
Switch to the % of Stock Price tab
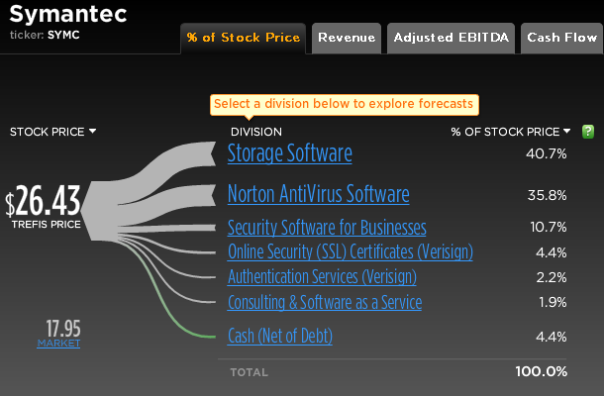click(x=243, y=38)
